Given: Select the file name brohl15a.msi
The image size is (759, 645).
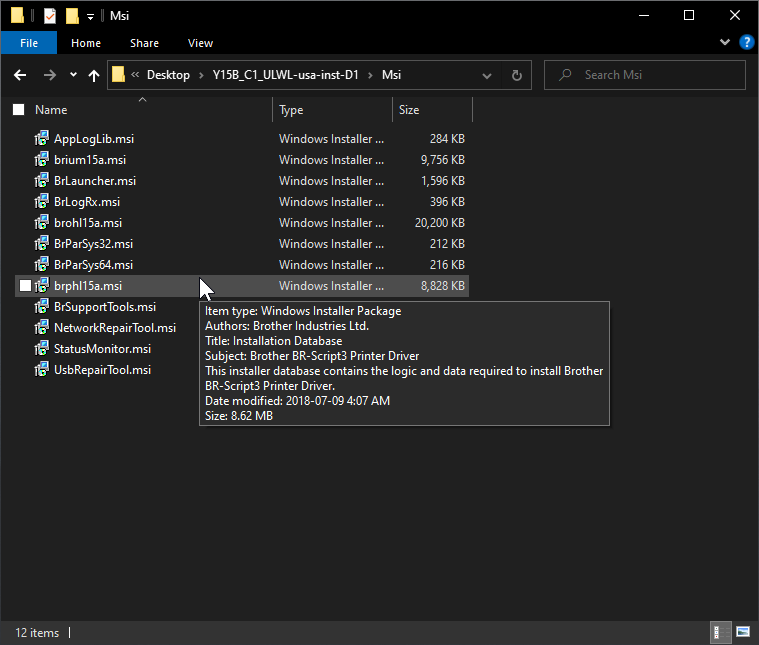Looking at the screenshot, I should click(88, 223).
